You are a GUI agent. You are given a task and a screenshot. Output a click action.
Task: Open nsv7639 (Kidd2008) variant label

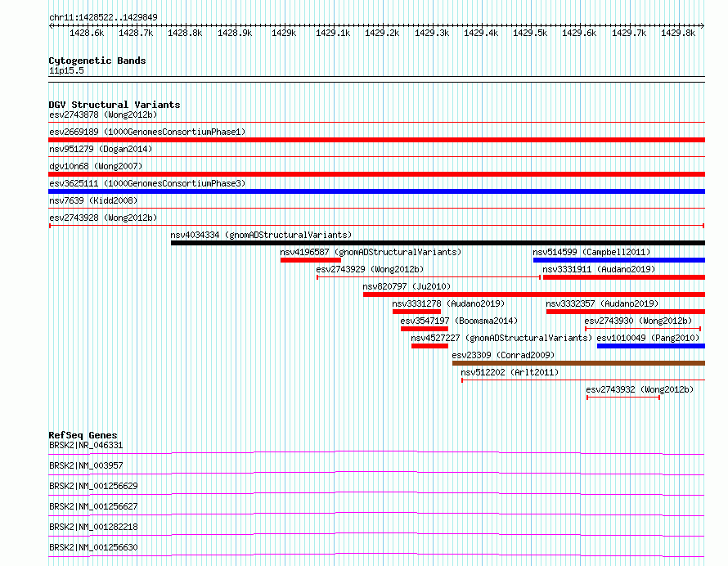[93, 200]
